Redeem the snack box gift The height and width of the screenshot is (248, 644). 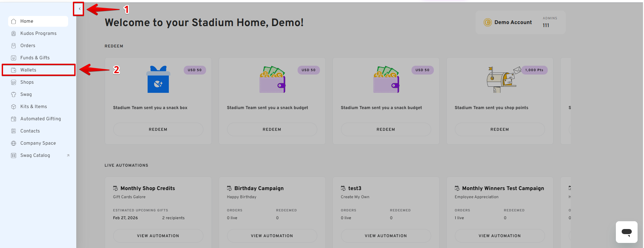pyautogui.click(x=158, y=129)
